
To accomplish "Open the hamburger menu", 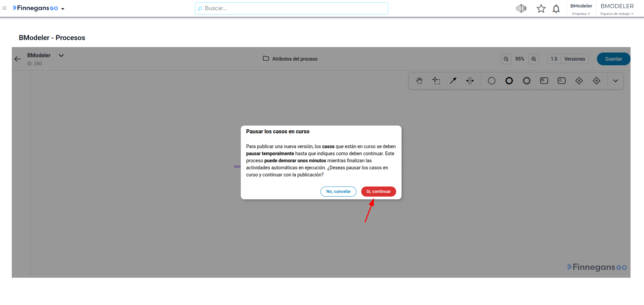I will point(4,8).
